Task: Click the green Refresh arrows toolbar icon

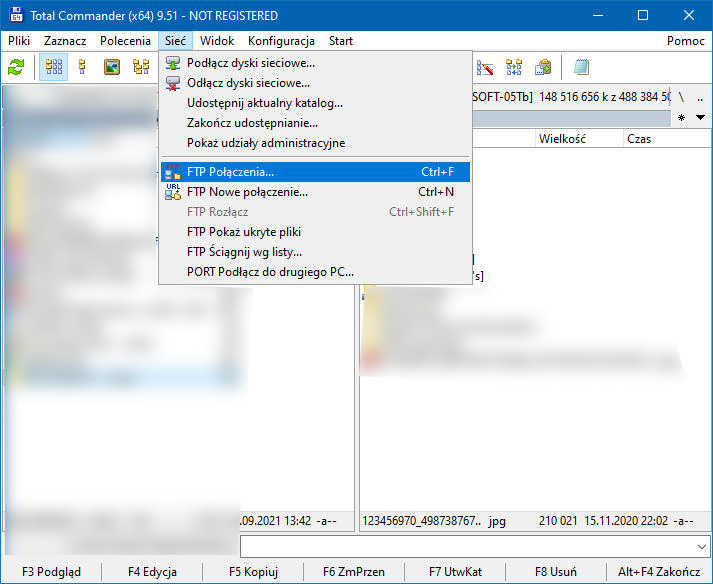Action: coord(16,68)
